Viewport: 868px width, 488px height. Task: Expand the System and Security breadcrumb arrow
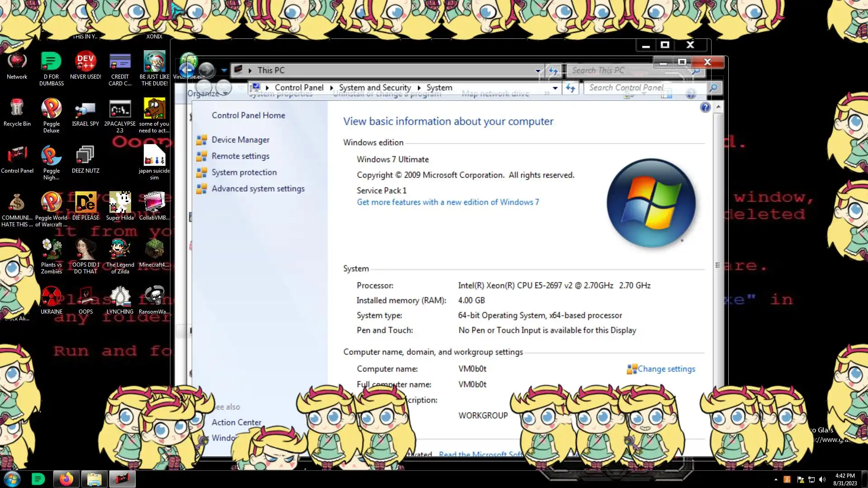[419, 88]
